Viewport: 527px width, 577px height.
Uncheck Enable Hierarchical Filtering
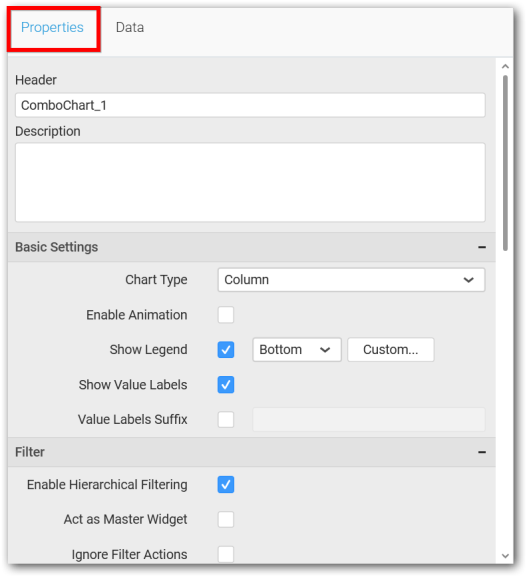(226, 485)
